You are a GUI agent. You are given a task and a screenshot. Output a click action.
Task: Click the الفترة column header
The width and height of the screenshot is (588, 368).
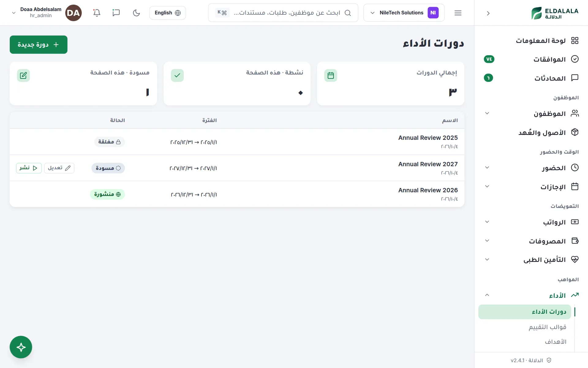tap(209, 120)
